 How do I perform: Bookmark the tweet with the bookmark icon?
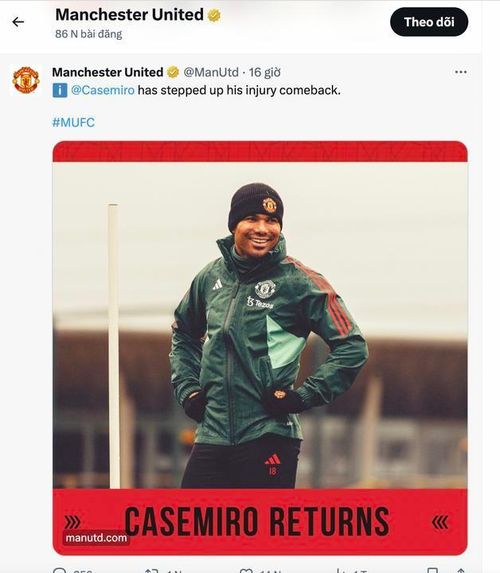click(x=432, y=571)
